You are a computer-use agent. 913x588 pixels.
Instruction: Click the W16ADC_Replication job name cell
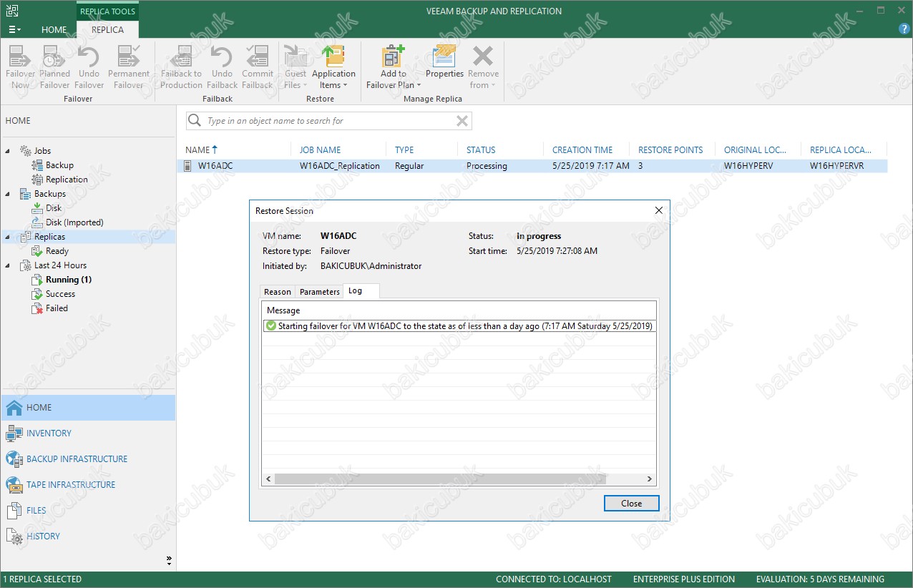click(x=340, y=166)
